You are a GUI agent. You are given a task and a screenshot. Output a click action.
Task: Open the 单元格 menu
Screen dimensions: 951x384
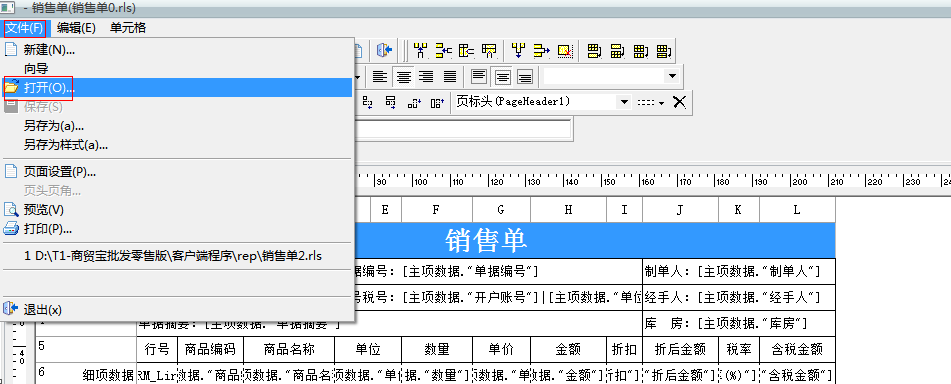click(128, 27)
